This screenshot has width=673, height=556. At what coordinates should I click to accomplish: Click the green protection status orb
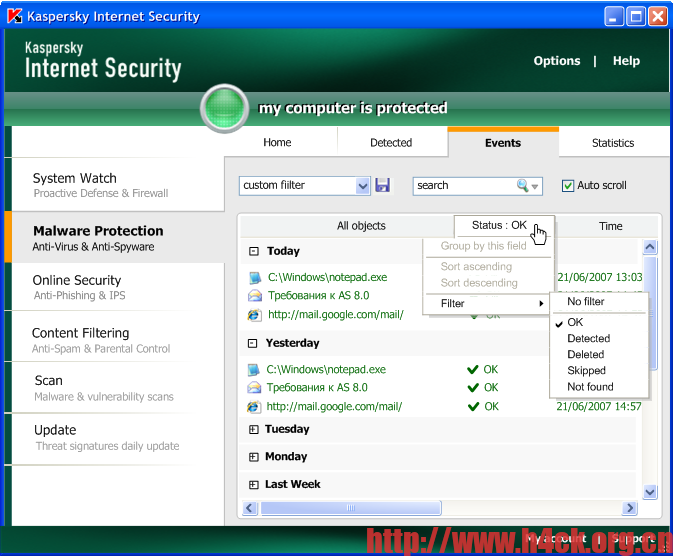[224, 108]
